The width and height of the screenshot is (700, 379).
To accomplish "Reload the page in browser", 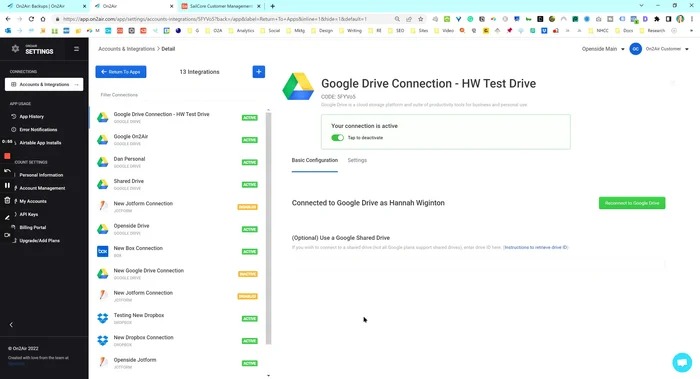I will pos(31,19).
